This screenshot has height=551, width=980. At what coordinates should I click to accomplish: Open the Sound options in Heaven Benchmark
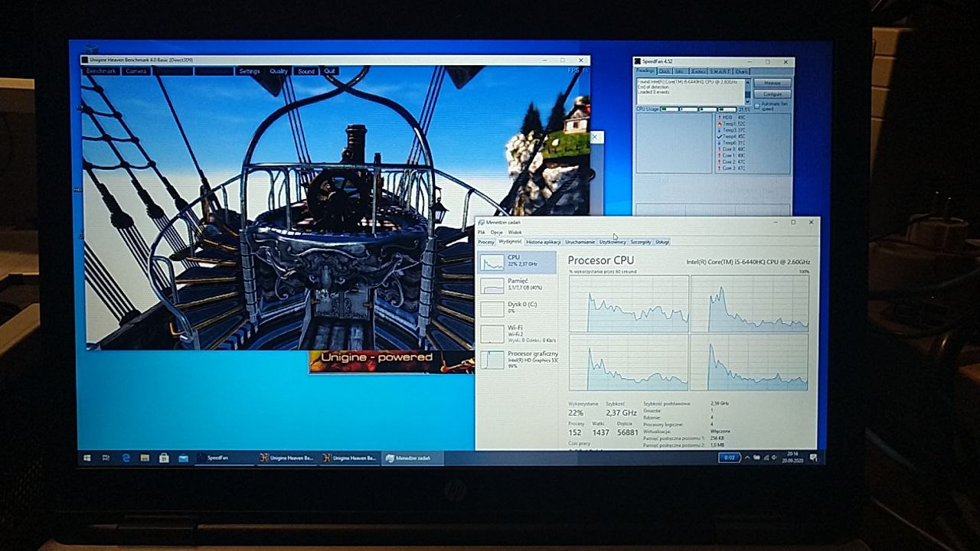pos(306,71)
